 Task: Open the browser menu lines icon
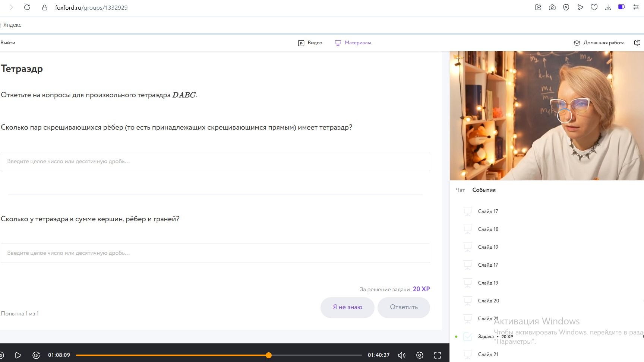[x=636, y=7]
